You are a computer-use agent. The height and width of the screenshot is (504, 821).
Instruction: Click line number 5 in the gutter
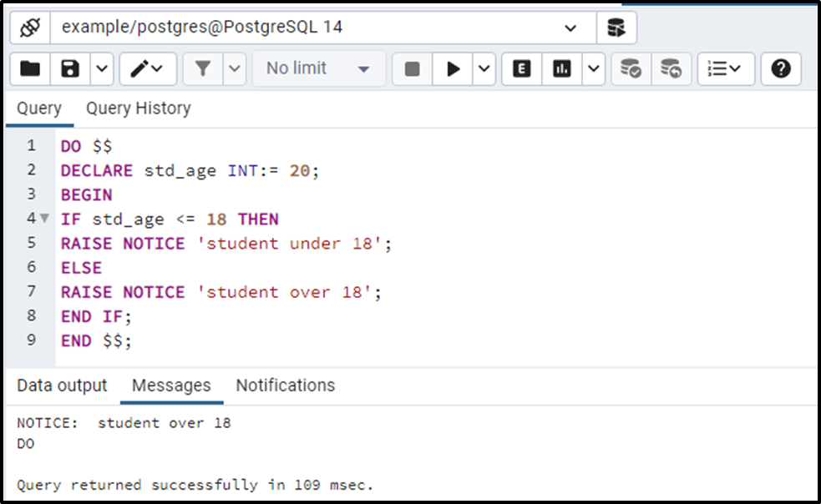point(31,244)
